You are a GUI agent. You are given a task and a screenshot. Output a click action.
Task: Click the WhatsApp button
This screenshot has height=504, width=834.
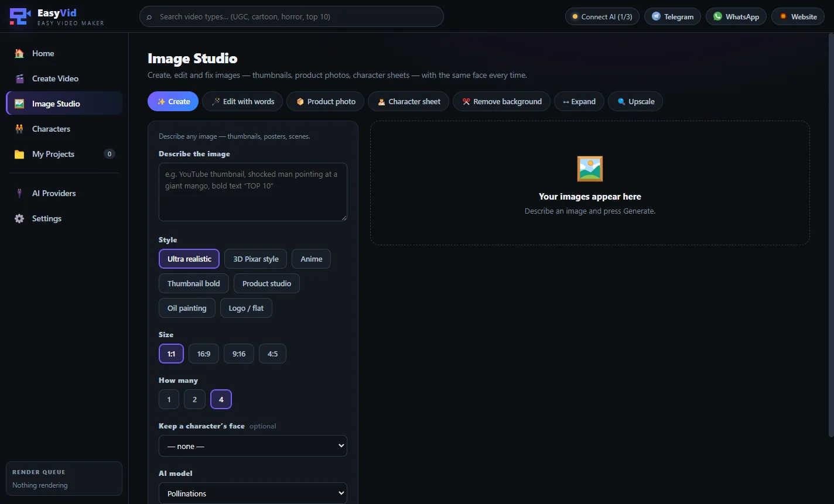(x=736, y=16)
